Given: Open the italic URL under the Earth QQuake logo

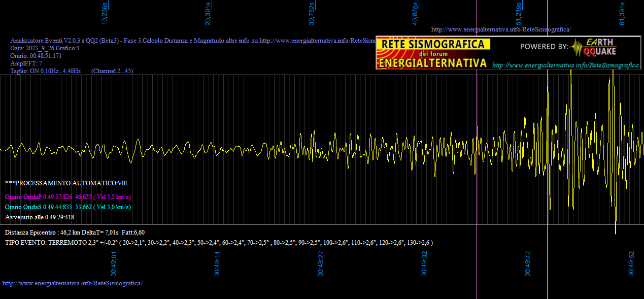Looking at the screenshot, I should pos(566,65).
